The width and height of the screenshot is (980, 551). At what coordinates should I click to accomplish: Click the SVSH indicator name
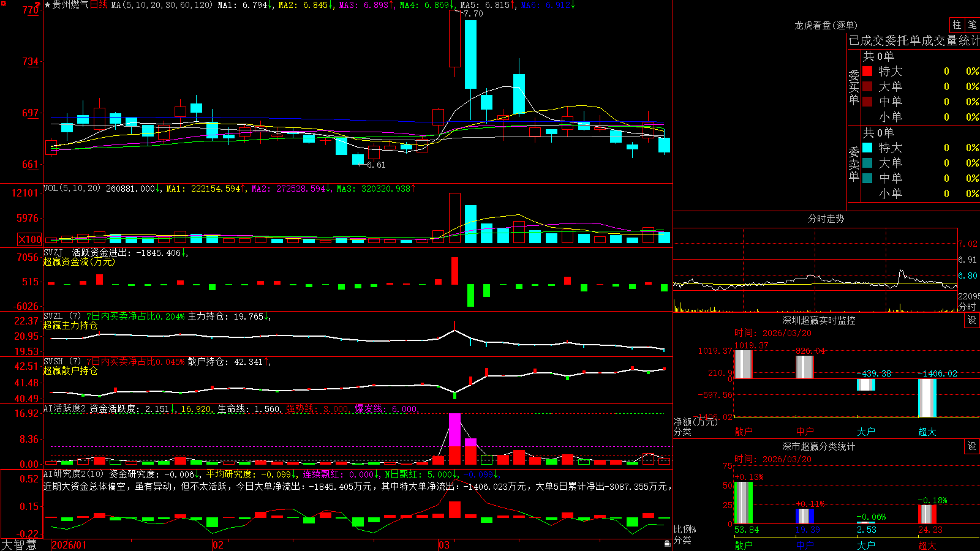tap(53, 361)
